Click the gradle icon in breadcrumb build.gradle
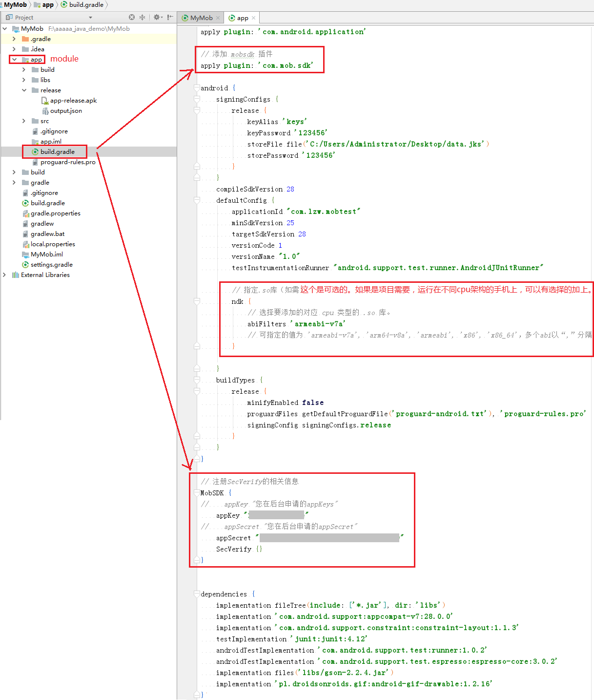The width and height of the screenshot is (594, 700). pos(64,4)
